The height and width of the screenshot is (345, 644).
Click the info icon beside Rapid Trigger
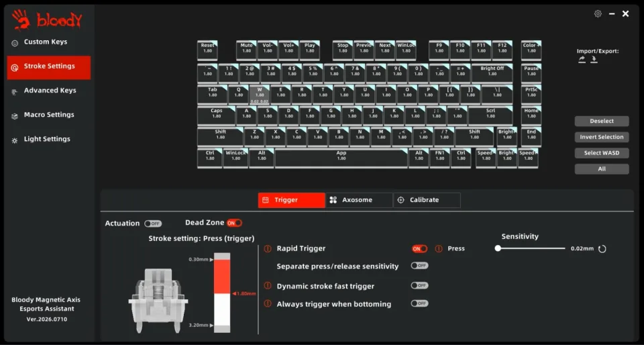[268, 248]
